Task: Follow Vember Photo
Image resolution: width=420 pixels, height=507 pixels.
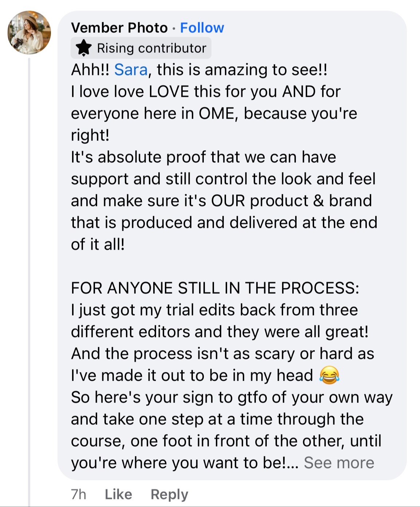Action: pyautogui.click(x=202, y=28)
